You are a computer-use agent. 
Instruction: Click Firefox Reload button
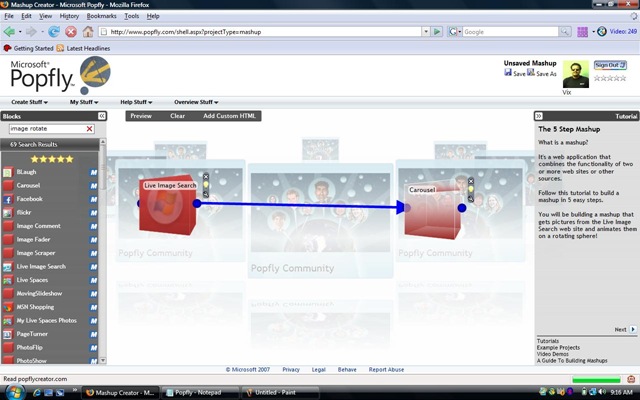[x=54, y=31]
